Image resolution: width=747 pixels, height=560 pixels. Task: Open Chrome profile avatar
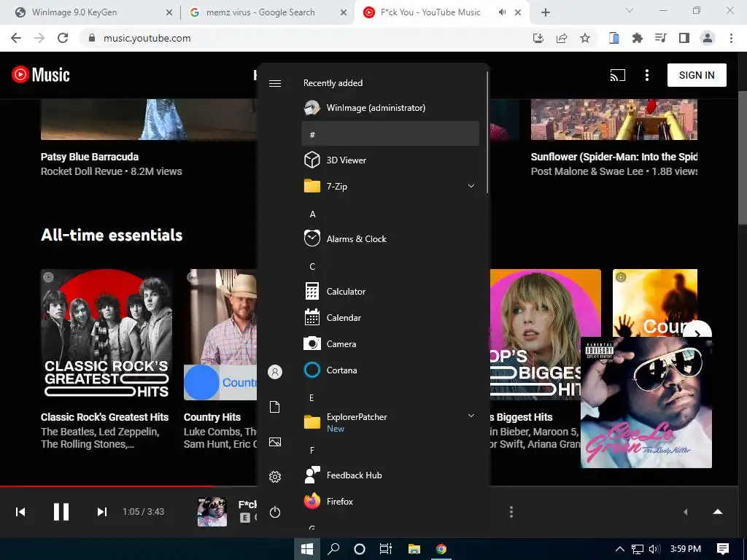(x=708, y=38)
